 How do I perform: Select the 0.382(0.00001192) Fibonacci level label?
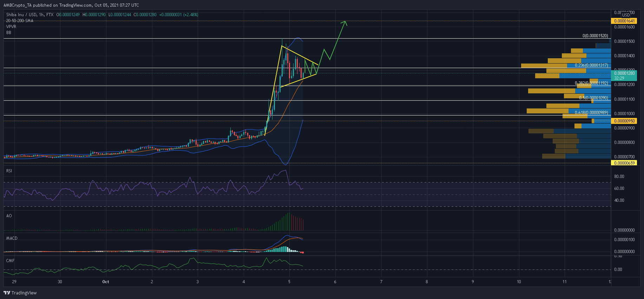[x=591, y=83]
